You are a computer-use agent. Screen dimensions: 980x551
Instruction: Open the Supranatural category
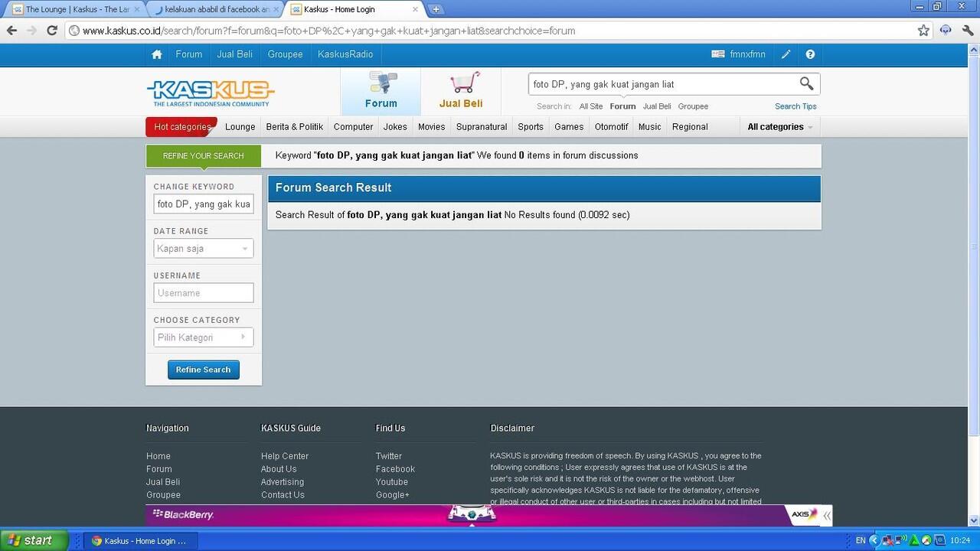(x=482, y=127)
